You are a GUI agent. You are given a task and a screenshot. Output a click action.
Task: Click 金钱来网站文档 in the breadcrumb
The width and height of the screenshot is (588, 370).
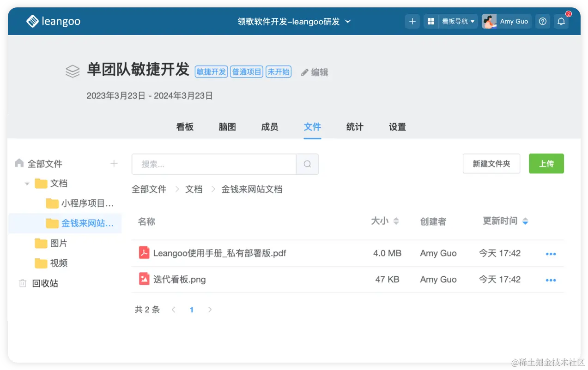(x=252, y=189)
